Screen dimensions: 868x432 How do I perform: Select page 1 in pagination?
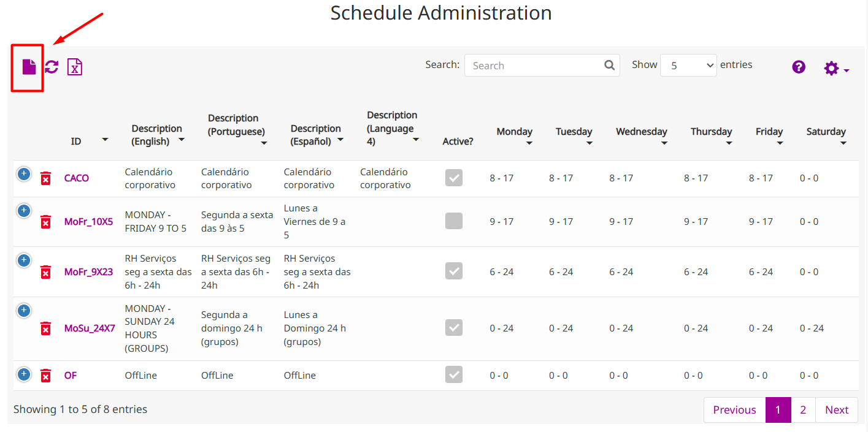[x=778, y=410]
